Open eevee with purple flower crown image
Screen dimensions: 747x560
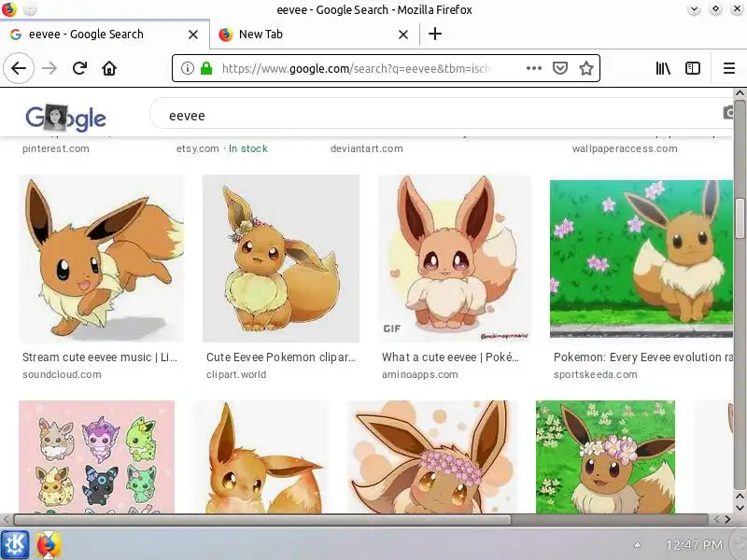pyautogui.click(x=432, y=456)
